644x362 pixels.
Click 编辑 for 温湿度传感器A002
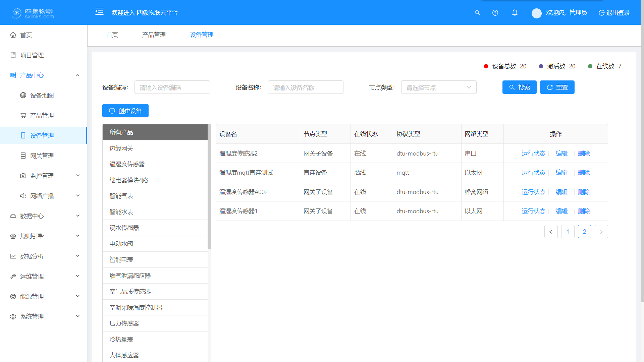click(561, 192)
